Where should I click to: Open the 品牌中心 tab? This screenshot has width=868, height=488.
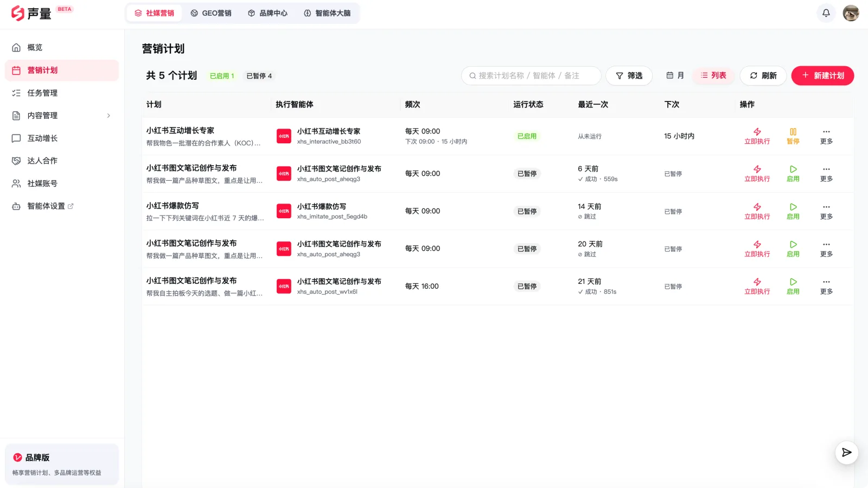[x=267, y=13]
